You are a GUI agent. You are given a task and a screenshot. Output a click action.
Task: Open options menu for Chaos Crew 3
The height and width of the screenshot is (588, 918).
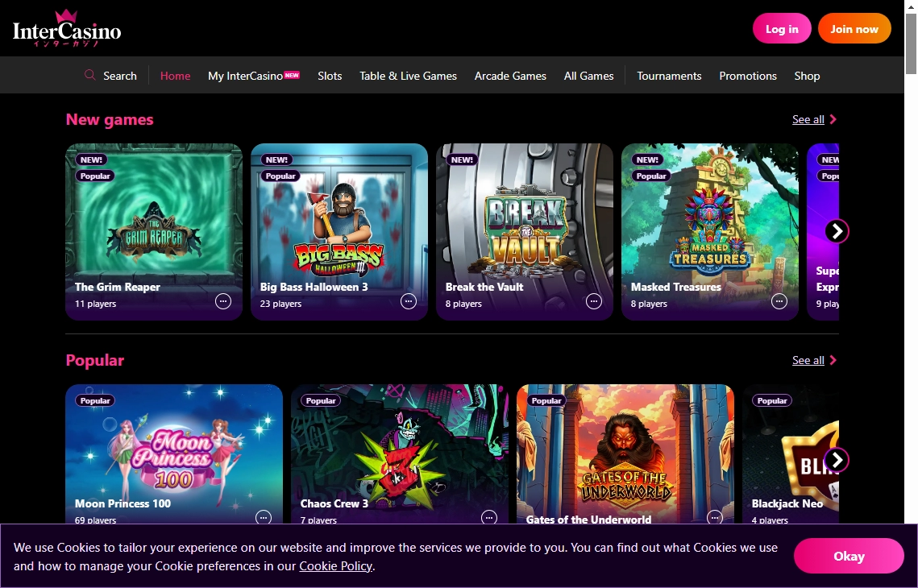pos(489,517)
